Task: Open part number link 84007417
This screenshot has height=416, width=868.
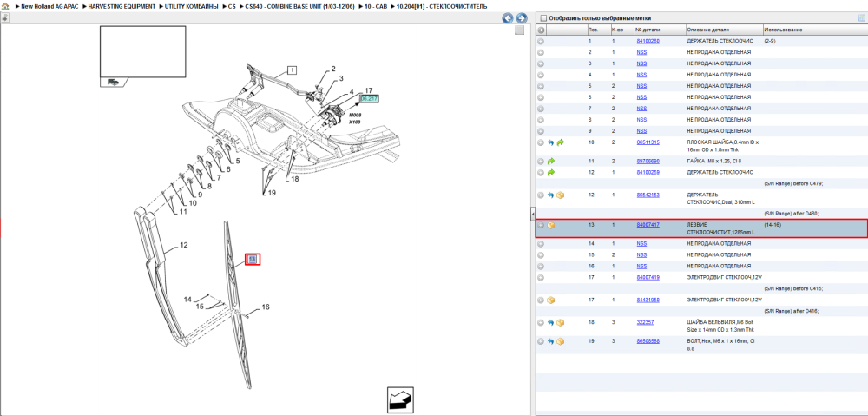Action: click(x=648, y=225)
